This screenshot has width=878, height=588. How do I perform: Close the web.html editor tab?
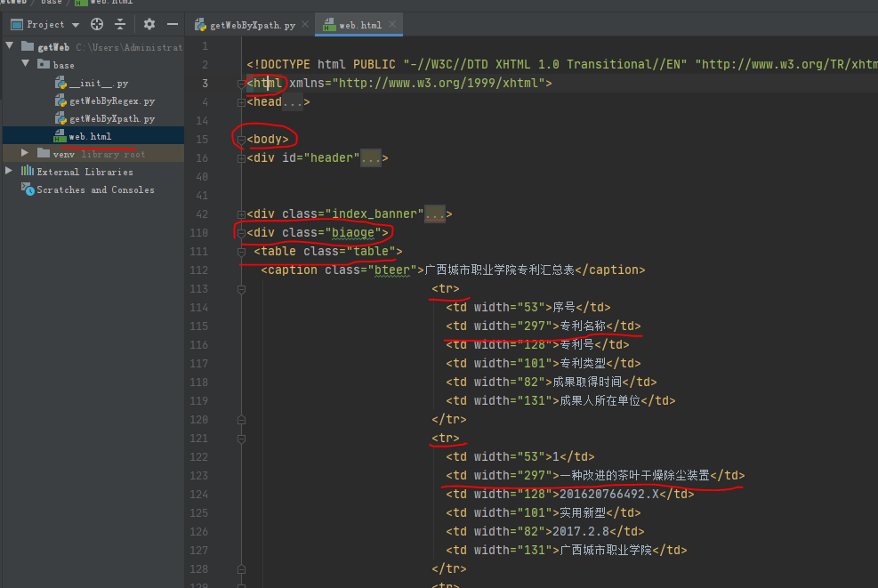click(391, 25)
